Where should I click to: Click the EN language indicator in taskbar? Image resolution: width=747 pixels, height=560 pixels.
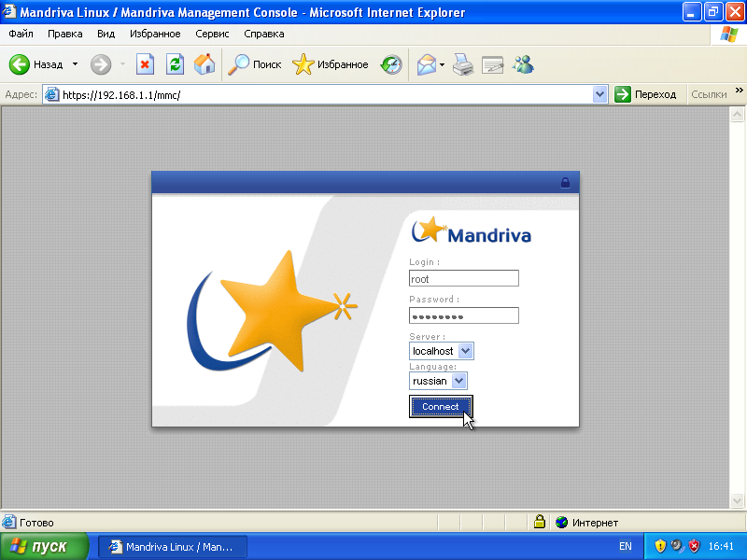tap(626, 546)
